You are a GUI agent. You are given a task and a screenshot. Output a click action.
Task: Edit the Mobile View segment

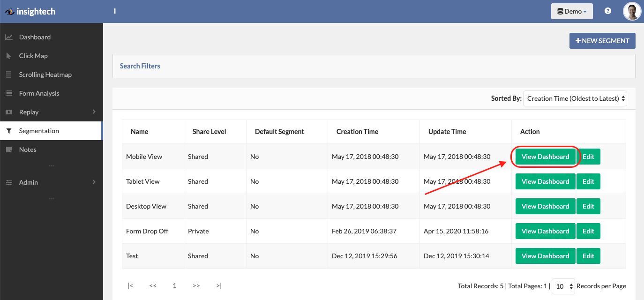click(588, 157)
